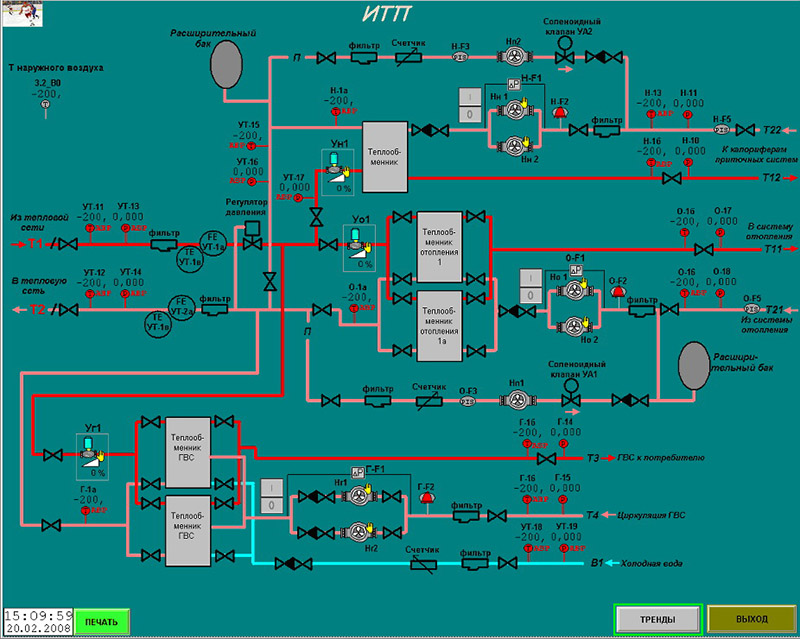Click the Н-1а temperature sensor marker
The width and height of the screenshot is (800, 639).
pyautogui.click(x=336, y=111)
